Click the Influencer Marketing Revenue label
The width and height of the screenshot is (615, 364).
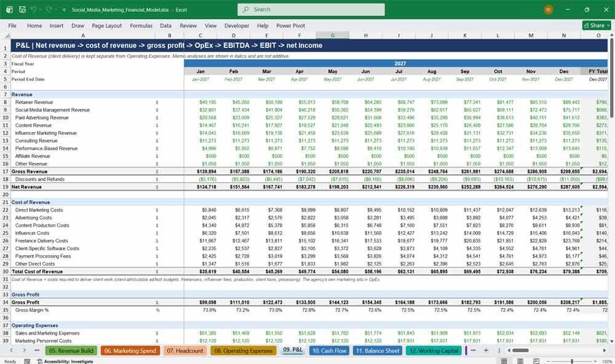pyautogui.click(x=46, y=133)
